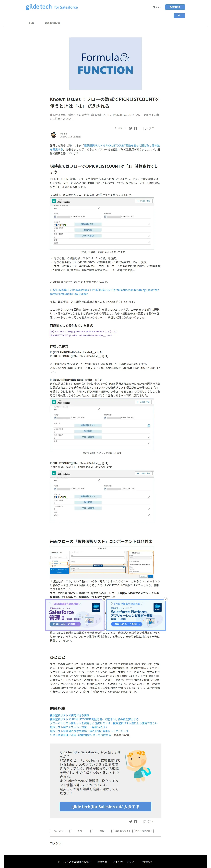Click the Admin author name
Viewport: 211px width, 868px height.
63,134
